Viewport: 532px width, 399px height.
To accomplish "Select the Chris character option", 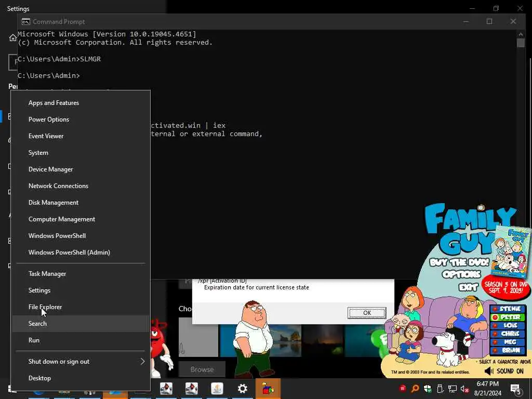I will click(508, 334).
